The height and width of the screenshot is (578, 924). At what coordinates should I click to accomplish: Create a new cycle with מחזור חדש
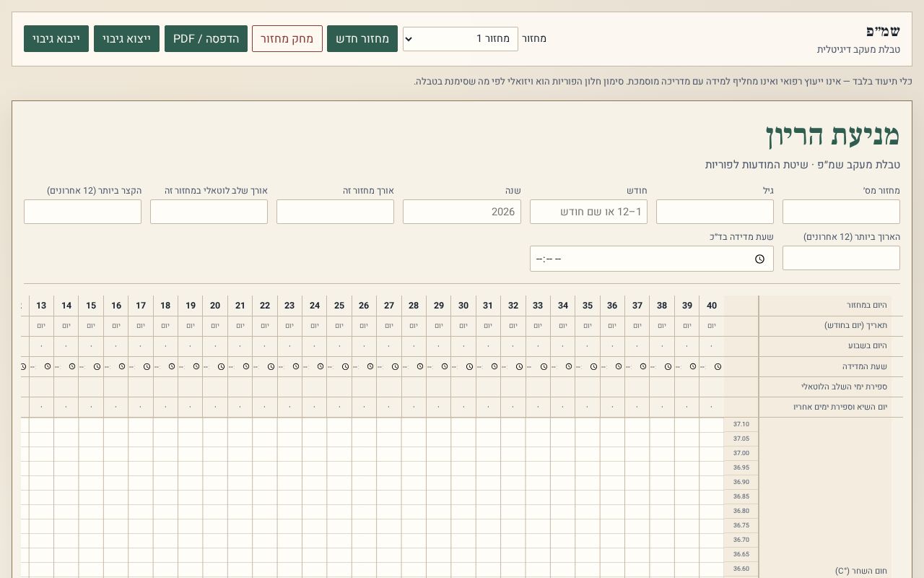coord(362,39)
